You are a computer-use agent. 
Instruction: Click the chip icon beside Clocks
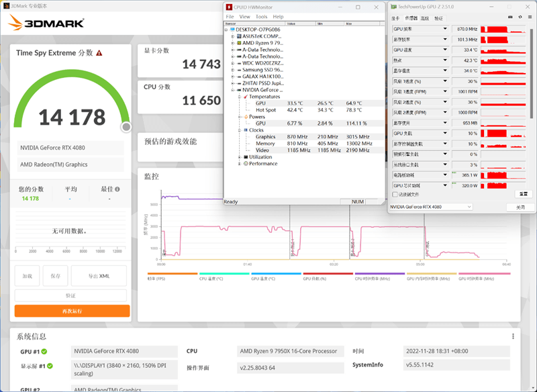246,130
